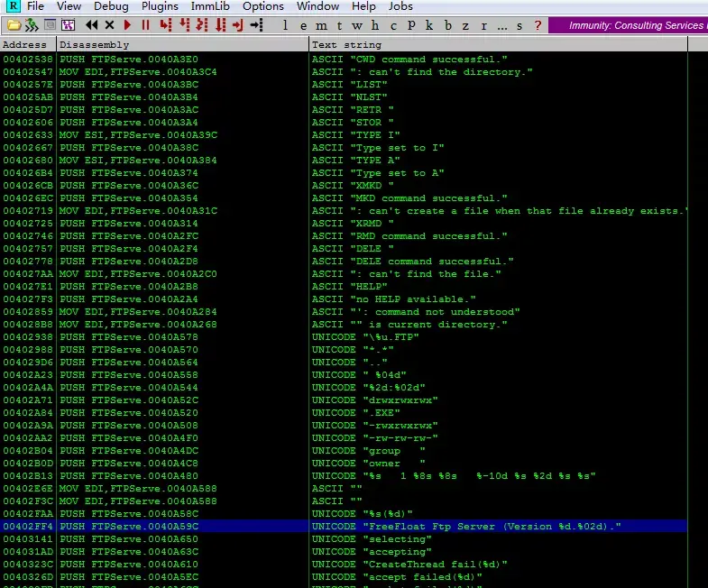Viewport: 708px width, 588px height.
Task: Show Windows list with 'w' button
Action: [x=357, y=26]
